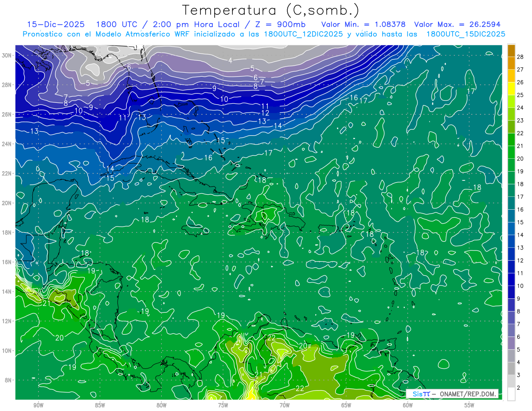The width and height of the screenshot is (532, 411).
Task: Click the '90W' longitude label
Action: (x=38, y=405)
